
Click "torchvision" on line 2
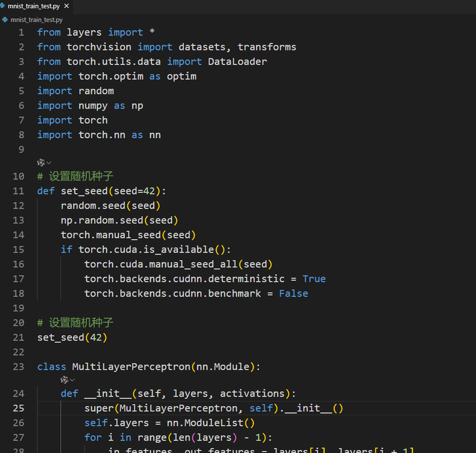99,47
